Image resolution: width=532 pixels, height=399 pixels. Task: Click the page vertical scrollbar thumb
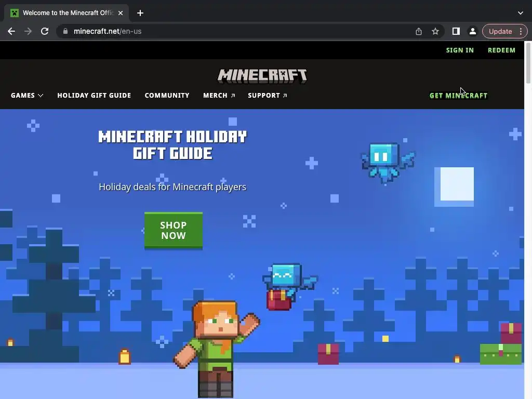[x=528, y=63]
